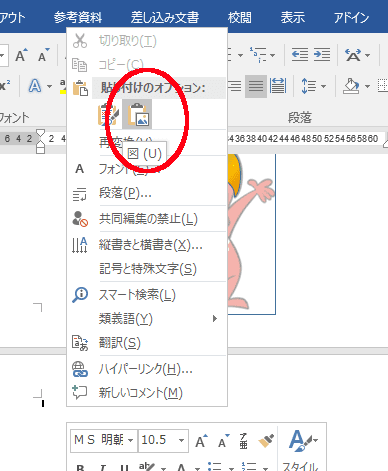This screenshot has height=471, width=388.
Task: Click the translate icon beside 翻訳
Action: click(x=80, y=343)
